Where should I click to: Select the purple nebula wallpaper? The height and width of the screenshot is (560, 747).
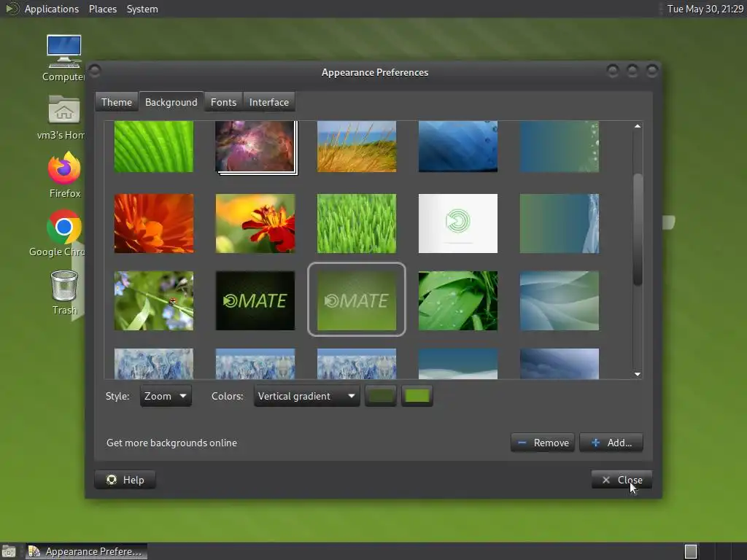pos(255,146)
